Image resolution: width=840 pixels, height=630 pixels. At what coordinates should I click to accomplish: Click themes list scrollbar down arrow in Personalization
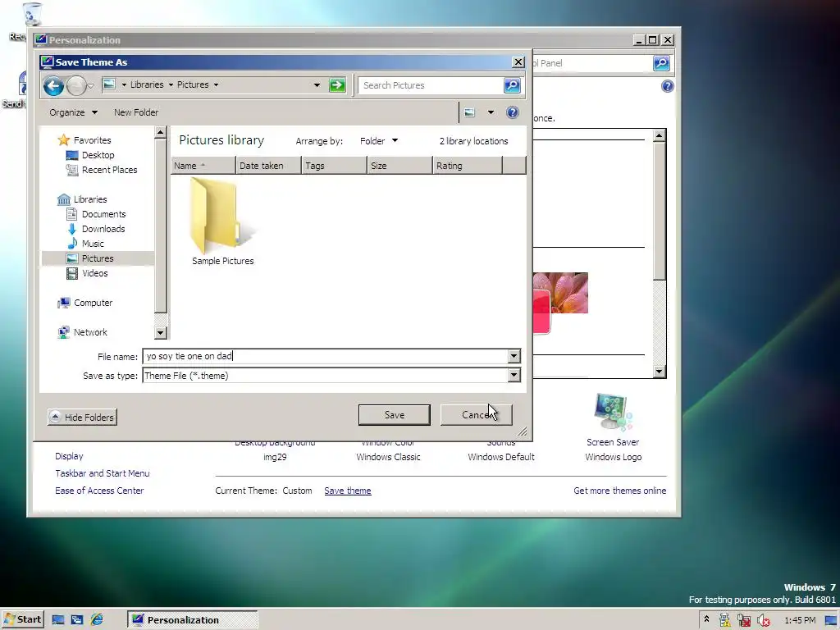pos(660,372)
